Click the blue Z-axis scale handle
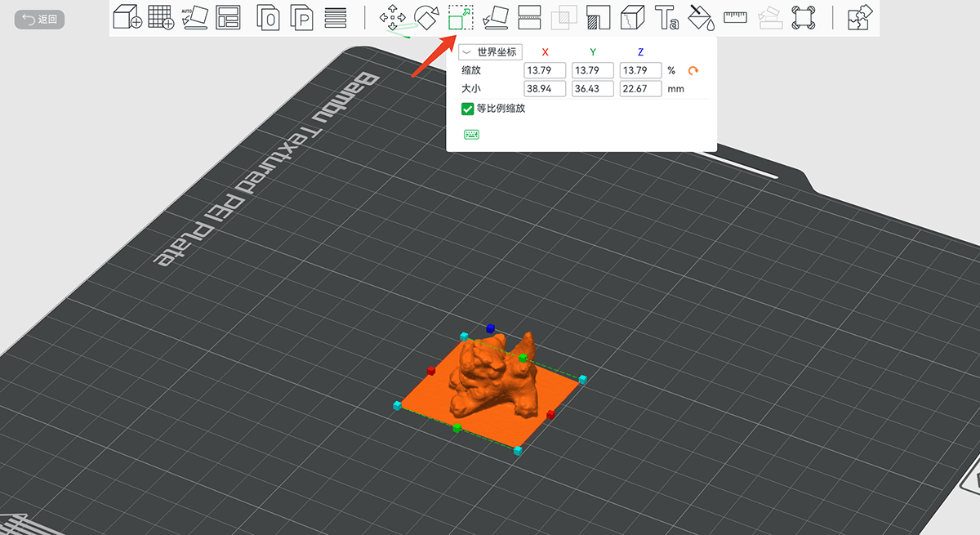The height and width of the screenshot is (535, 980). 490,328
